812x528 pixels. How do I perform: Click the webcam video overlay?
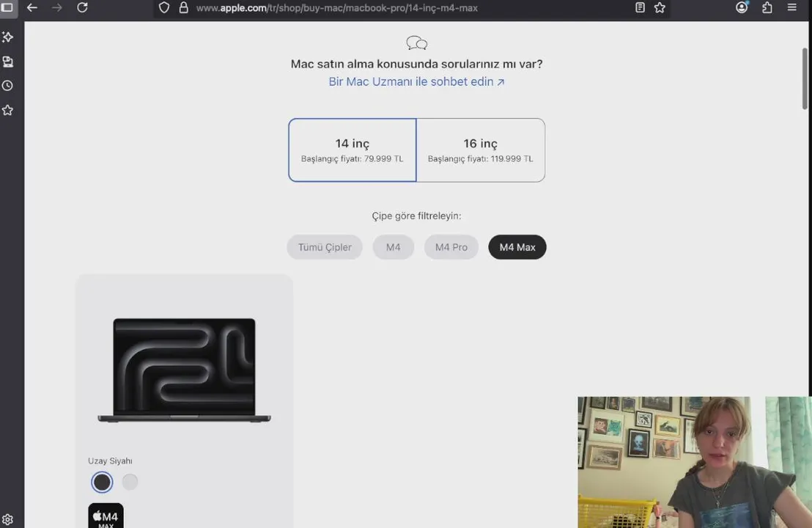pos(695,462)
